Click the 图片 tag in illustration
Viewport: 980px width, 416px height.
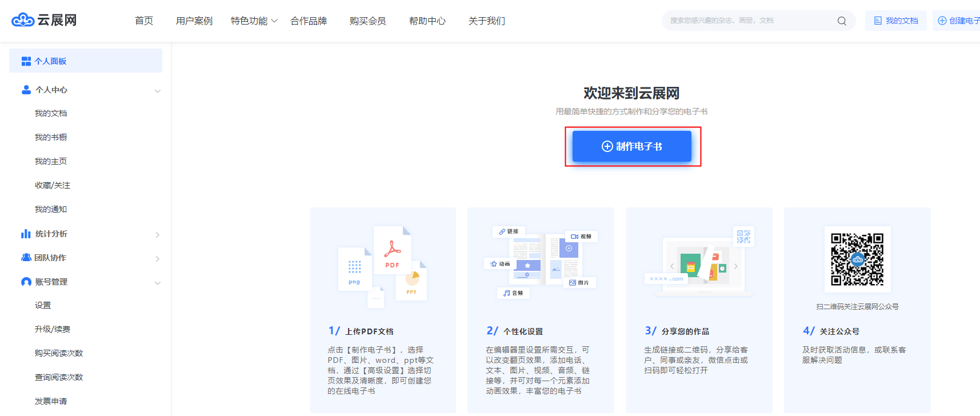tap(579, 282)
